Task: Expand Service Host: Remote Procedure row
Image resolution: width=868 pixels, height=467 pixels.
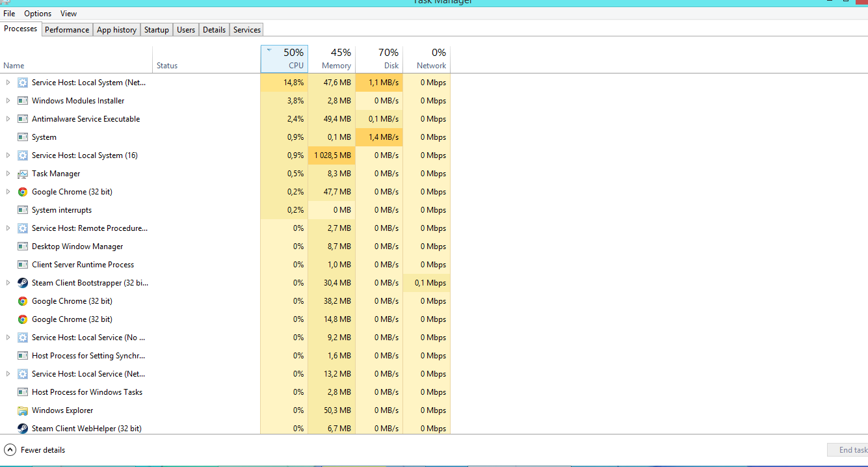Action: 8,228
